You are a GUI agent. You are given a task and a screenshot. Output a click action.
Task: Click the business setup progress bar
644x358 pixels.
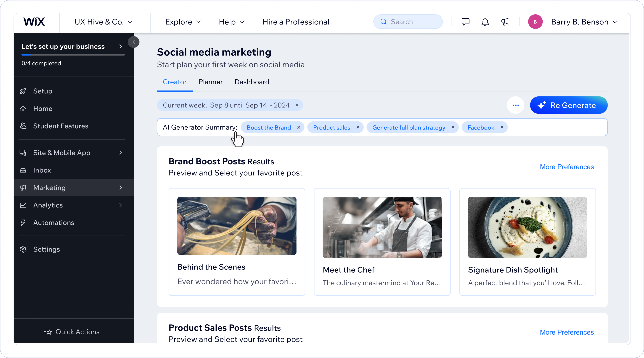[x=73, y=55]
